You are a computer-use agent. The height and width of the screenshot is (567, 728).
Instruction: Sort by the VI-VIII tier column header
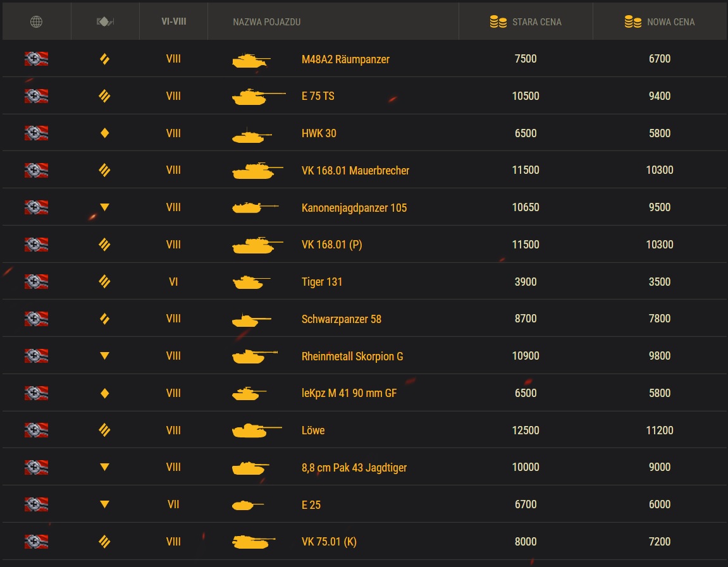(x=174, y=21)
